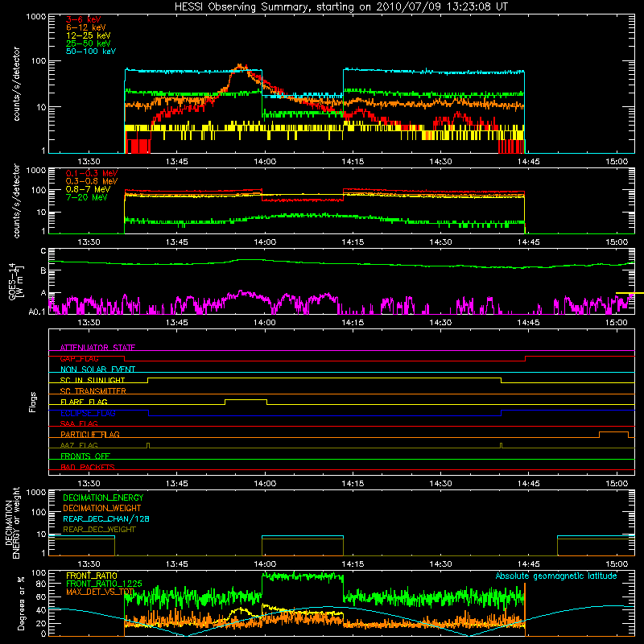The height and width of the screenshot is (644, 644).
Task: Select the REAR_DEC_CHAN/128 legend label
Action: [106, 518]
